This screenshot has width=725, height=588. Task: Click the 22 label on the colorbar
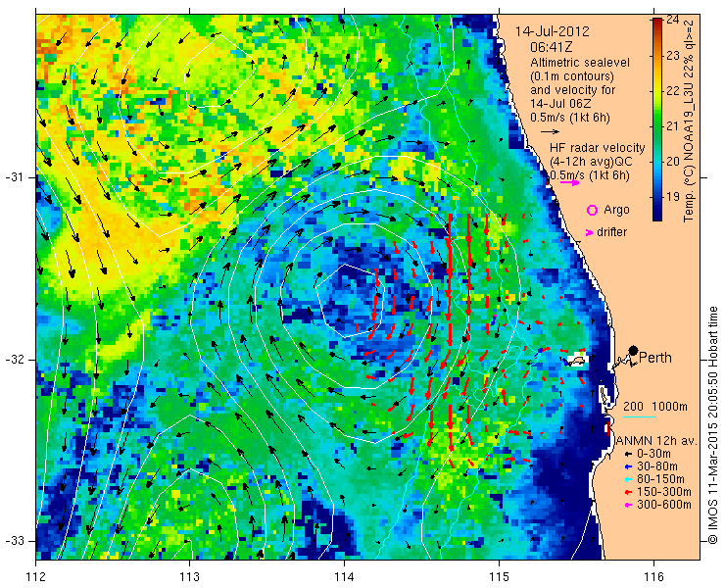point(673,91)
